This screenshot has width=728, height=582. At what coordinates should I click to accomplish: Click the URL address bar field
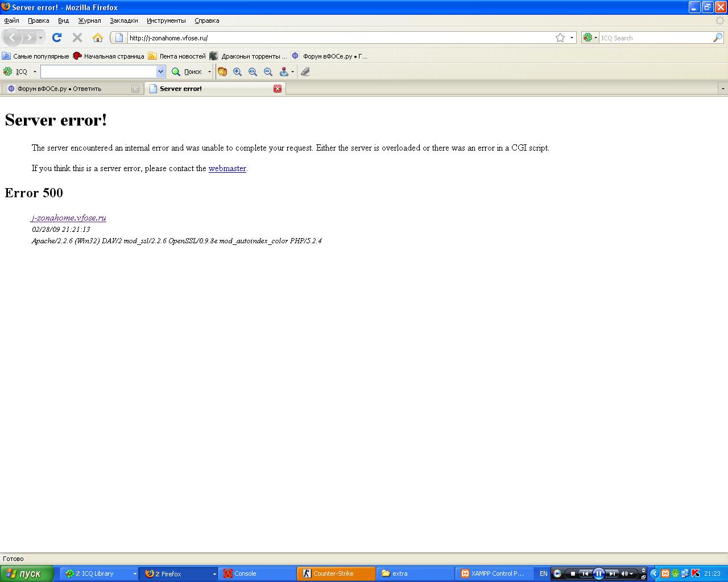(x=336, y=38)
